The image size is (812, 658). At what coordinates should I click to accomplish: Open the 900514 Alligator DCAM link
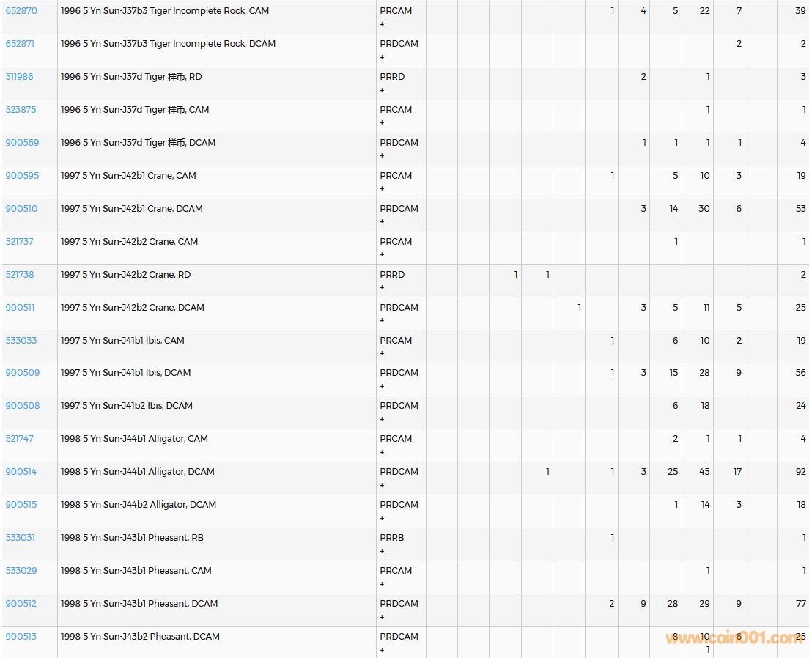coord(21,472)
